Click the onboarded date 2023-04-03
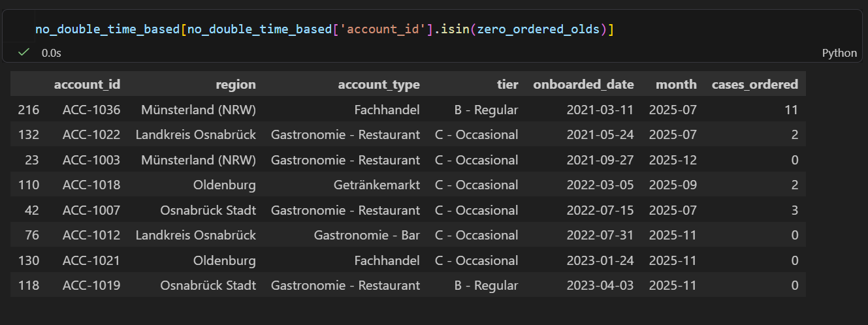Screen dimensions: 868x325 (600, 285)
